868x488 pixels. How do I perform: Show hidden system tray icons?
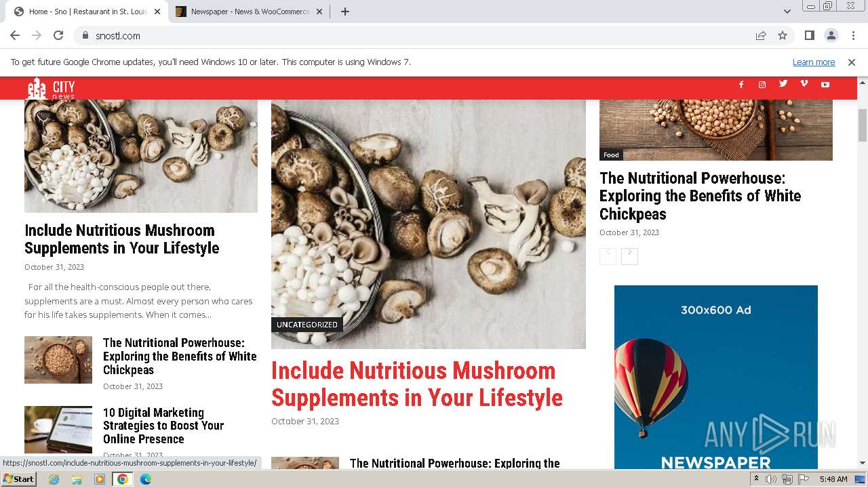(756, 479)
